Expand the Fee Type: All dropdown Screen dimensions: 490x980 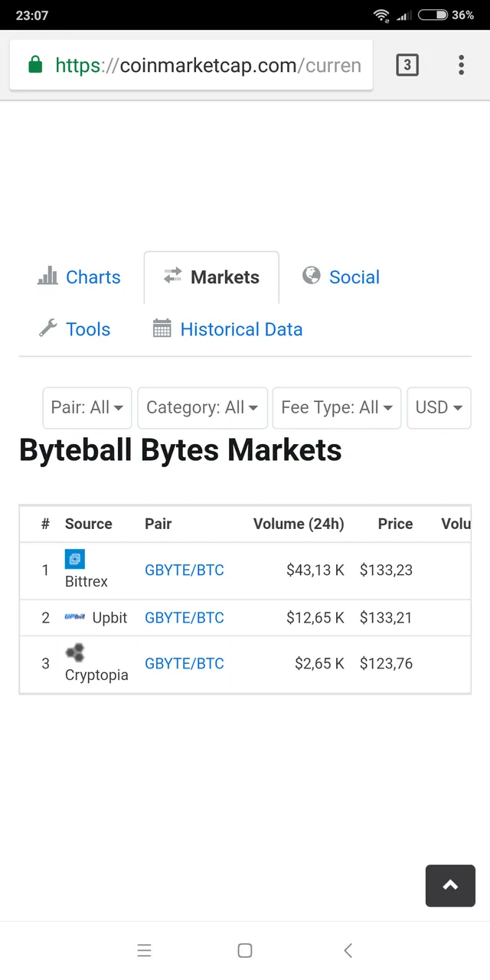click(x=337, y=407)
